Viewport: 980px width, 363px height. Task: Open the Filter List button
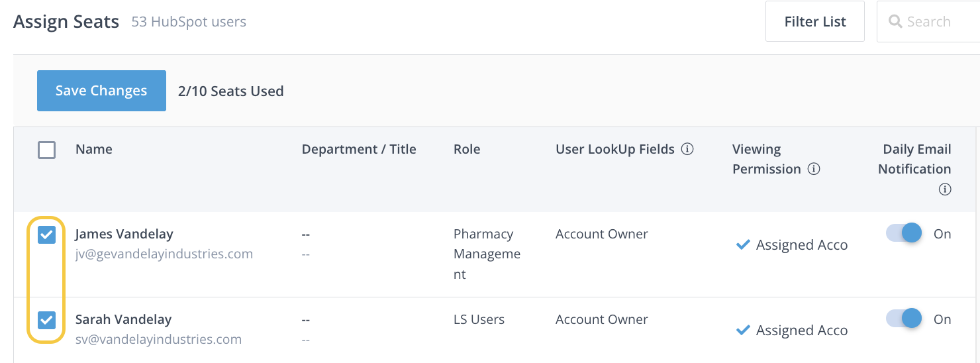814,22
